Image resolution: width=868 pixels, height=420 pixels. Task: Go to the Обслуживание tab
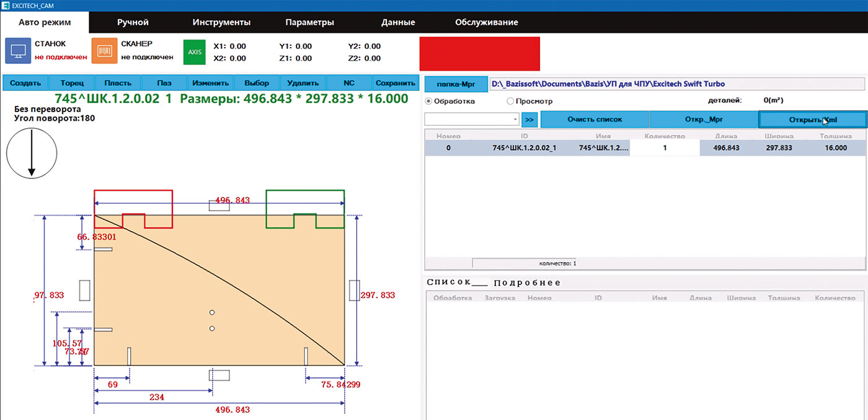[x=486, y=22]
